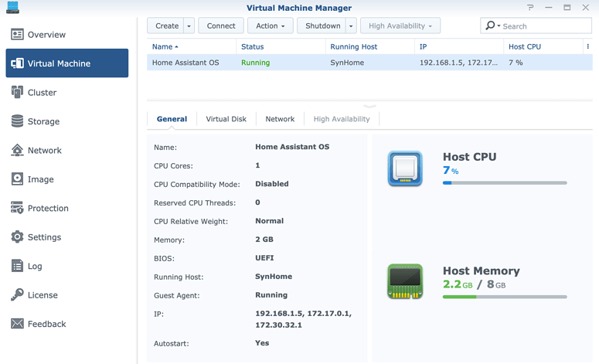Open the Overview sidebar label

(46, 35)
